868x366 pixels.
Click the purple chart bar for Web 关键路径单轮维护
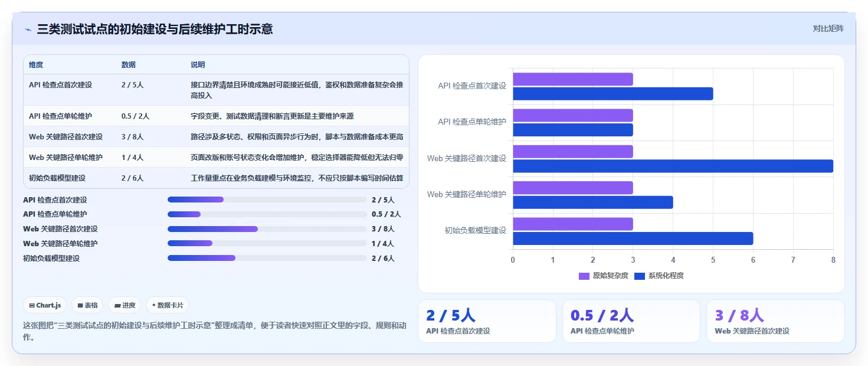tap(572, 188)
